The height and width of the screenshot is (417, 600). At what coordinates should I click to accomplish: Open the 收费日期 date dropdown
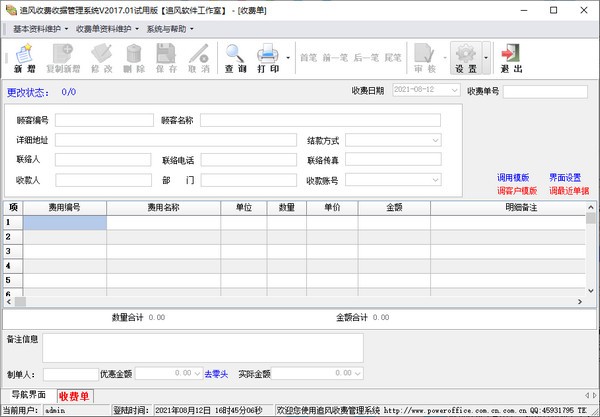click(454, 90)
